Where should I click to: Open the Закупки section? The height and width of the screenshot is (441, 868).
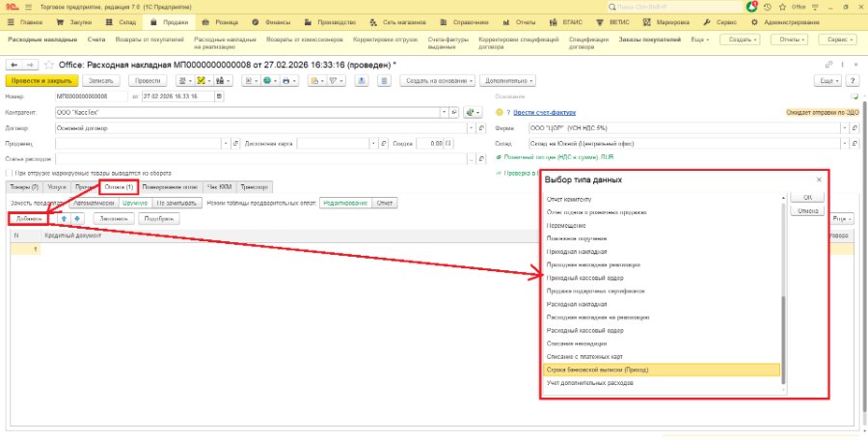coord(74,23)
